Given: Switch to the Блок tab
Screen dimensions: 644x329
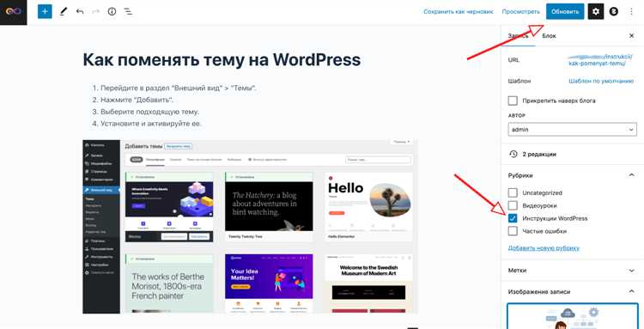Looking at the screenshot, I should click(x=550, y=36).
